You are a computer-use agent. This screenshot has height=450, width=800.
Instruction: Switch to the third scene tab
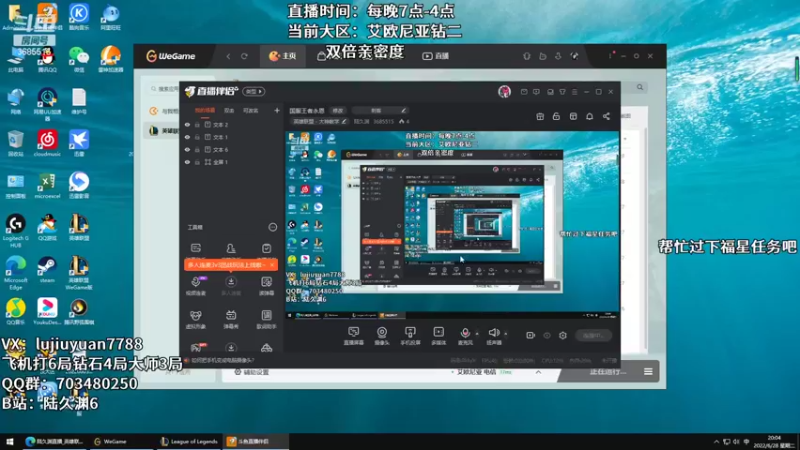point(251,110)
